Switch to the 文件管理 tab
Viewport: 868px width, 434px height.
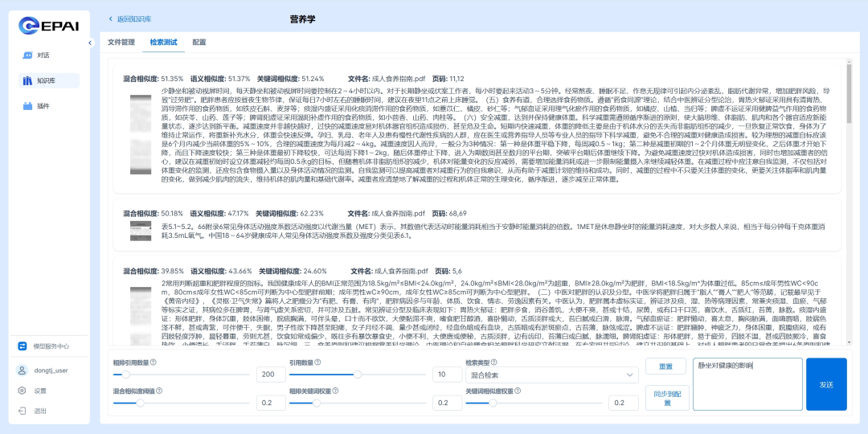coord(121,42)
